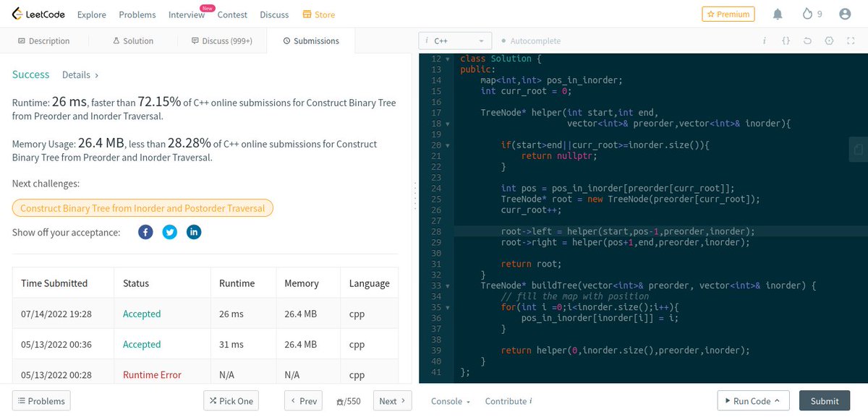Collapse code fold arrow at line 35
This screenshot has width=868, height=417.
coord(448,308)
